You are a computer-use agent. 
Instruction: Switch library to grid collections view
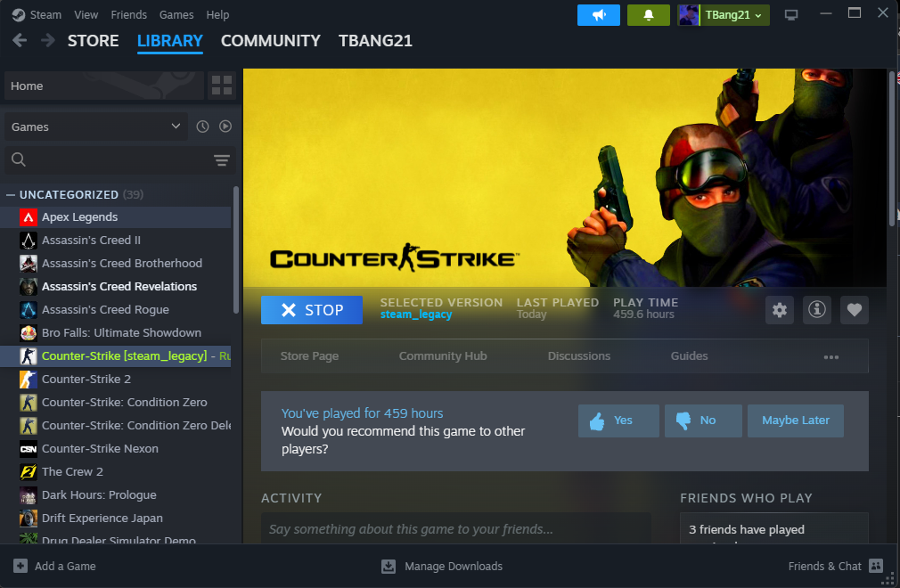pyautogui.click(x=222, y=86)
